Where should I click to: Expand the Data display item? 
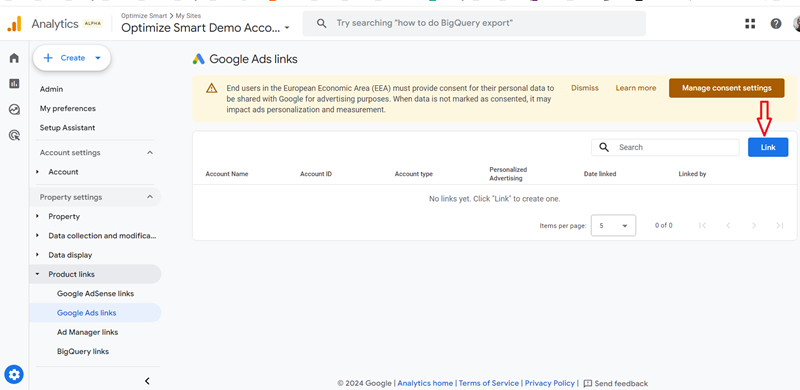[x=38, y=255]
